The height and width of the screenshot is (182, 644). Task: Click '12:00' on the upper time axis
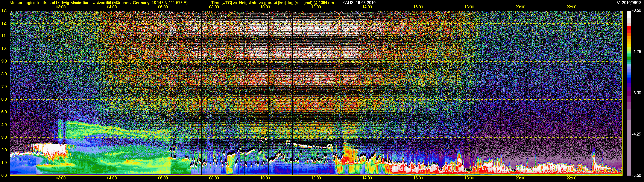point(316,7)
